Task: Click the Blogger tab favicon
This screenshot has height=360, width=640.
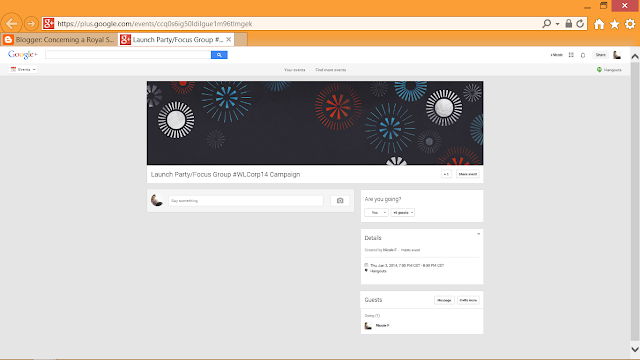Action: [x=8, y=40]
